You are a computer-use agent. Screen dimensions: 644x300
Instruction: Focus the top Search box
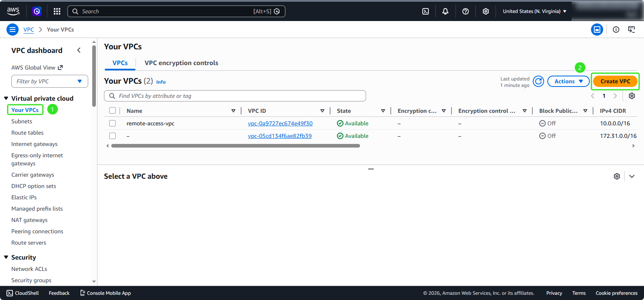point(176,11)
